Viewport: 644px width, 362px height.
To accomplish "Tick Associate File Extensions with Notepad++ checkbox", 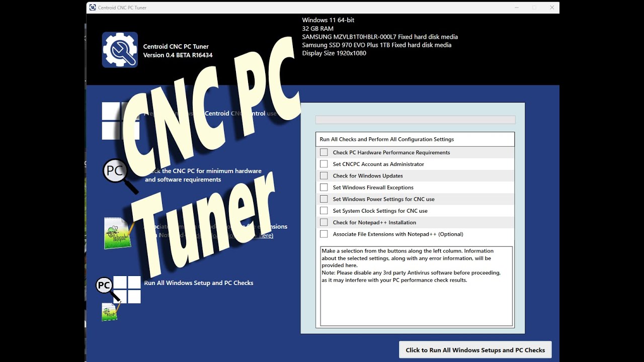I will tap(324, 234).
